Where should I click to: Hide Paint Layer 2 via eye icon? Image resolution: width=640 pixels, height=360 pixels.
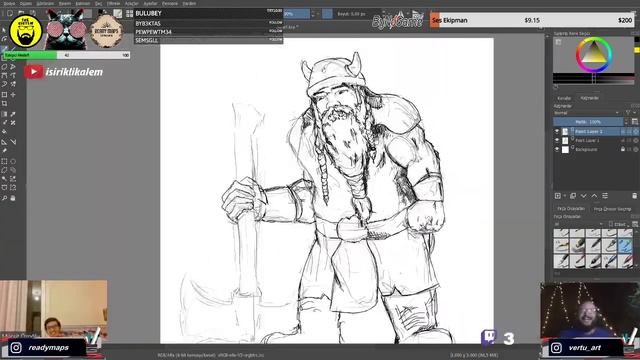coord(557,131)
